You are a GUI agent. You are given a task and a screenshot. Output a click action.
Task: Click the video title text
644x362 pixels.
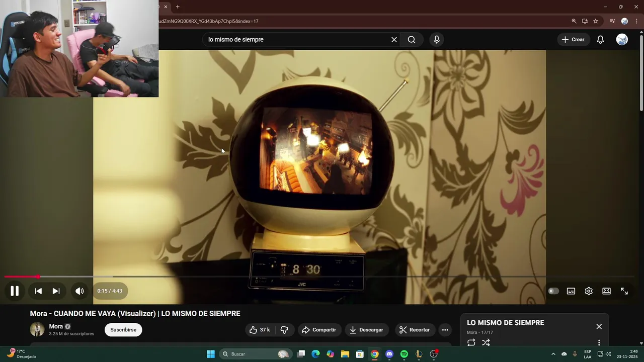135,313
